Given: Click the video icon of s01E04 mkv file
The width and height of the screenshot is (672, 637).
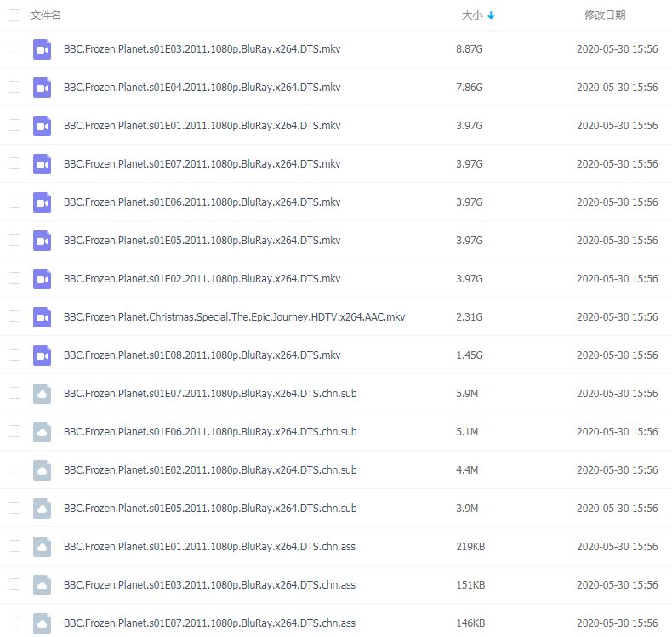Looking at the screenshot, I should (42, 88).
